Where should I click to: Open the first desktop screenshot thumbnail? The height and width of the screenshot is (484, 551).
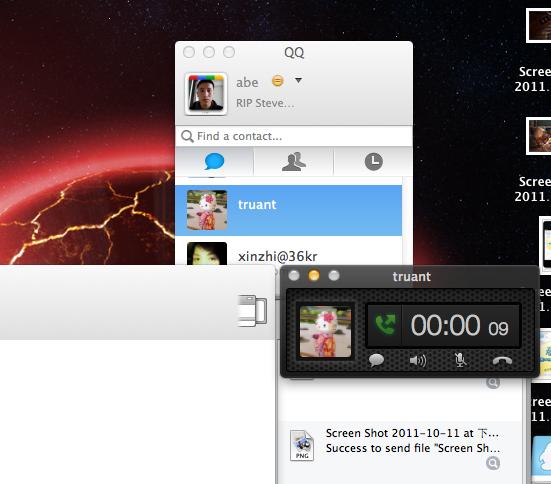click(539, 25)
